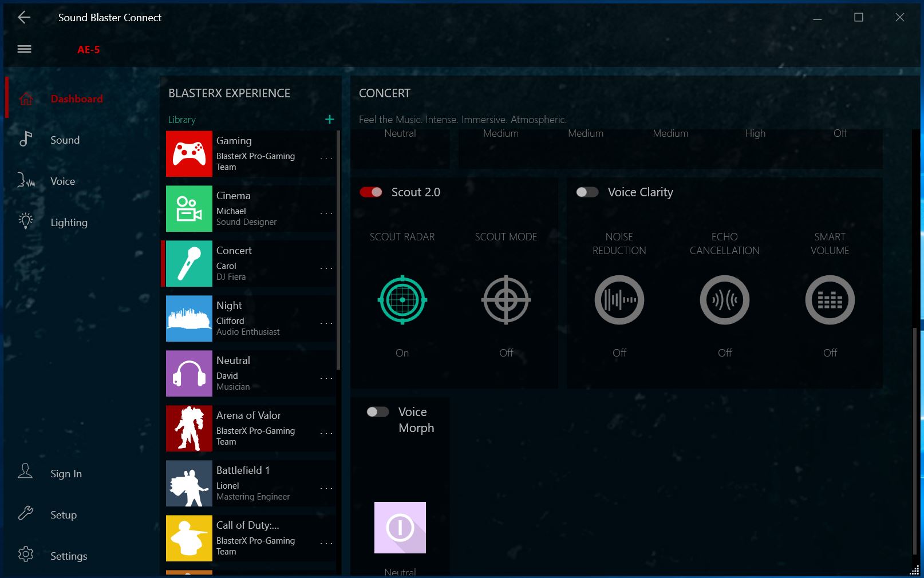Click the Echo Cancellation icon
This screenshot has height=578, width=924.
coord(725,300)
